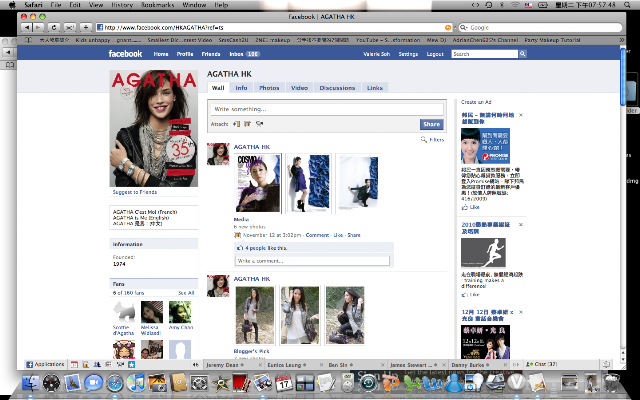The height and width of the screenshot is (400, 640).
Task: Open iChat blue bubble icon in Dock
Action: point(93,383)
